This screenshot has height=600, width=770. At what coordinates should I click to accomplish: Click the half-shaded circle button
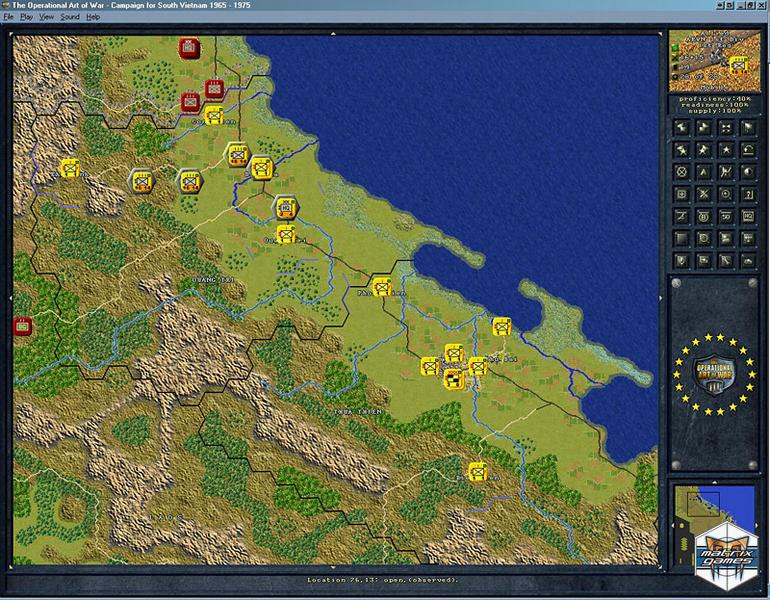(748, 172)
